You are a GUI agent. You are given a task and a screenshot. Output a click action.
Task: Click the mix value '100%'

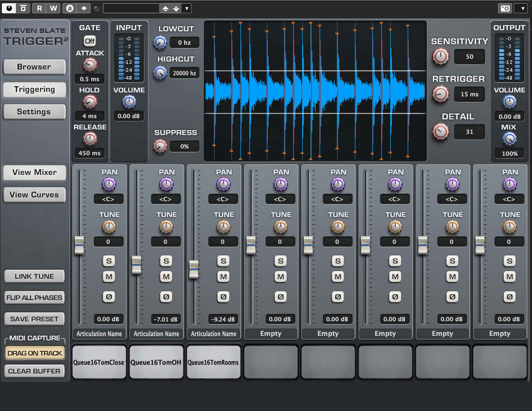509,154
